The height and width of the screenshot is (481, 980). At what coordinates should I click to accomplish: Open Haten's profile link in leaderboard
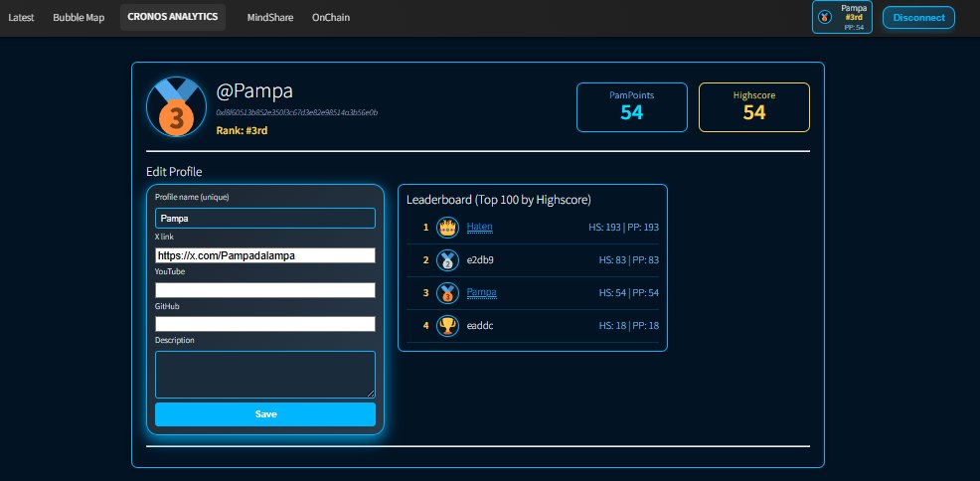click(x=479, y=228)
